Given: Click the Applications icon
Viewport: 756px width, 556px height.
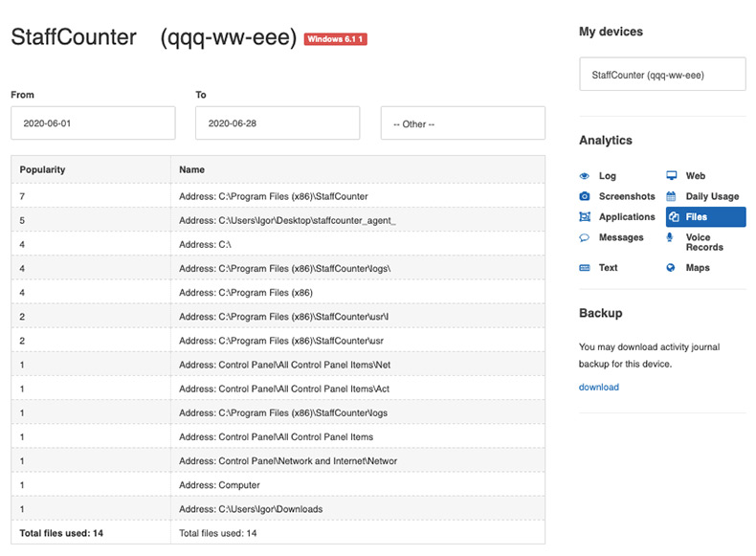Looking at the screenshot, I should (x=585, y=217).
